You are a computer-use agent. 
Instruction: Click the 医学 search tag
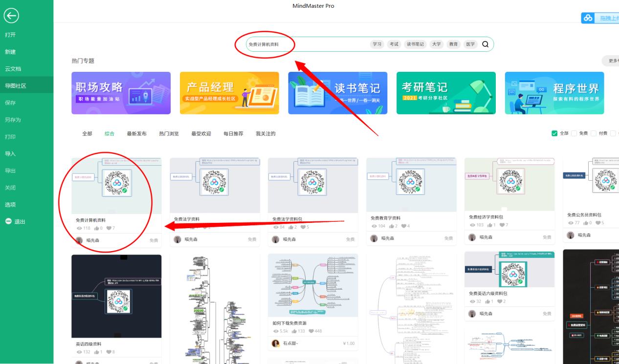point(470,44)
